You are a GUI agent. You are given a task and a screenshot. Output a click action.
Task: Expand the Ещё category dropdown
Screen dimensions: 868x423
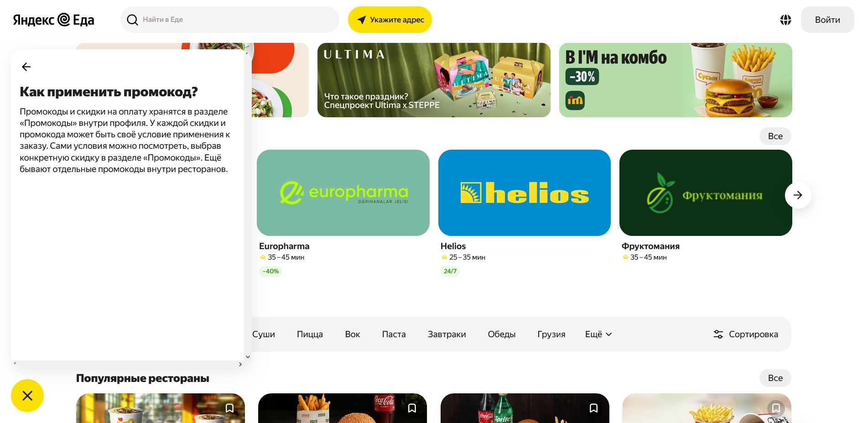pyautogui.click(x=598, y=334)
